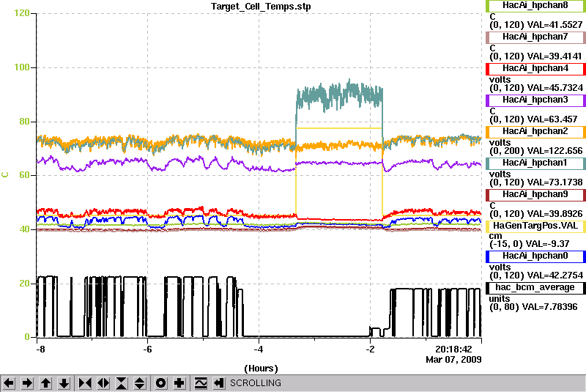Image resolution: width=586 pixels, height=392 pixels.
Task: Click the vertical expand (up-down triangles) icon
Action: (x=140, y=383)
